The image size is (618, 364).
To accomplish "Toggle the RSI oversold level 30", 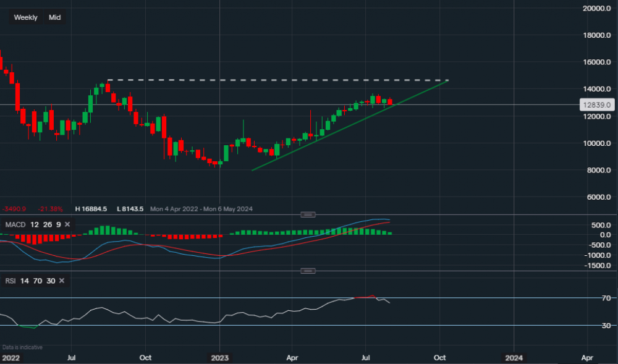I will pyautogui.click(x=51, y=281).
